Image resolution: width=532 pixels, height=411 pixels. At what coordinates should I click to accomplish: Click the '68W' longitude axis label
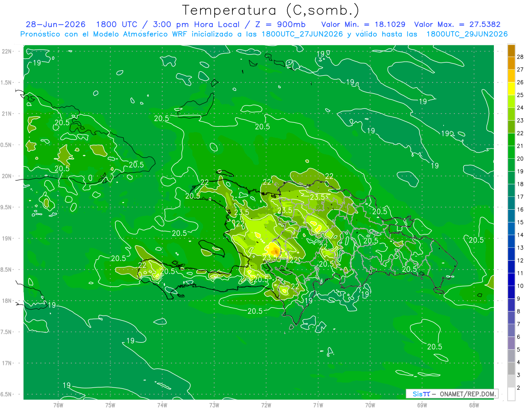pyautogui.click(x=474, y=405)
